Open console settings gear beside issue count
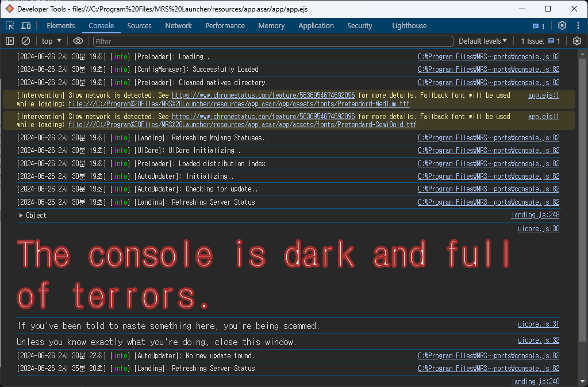Viewport: 588px width, 387px height. [x=577, y=41]
